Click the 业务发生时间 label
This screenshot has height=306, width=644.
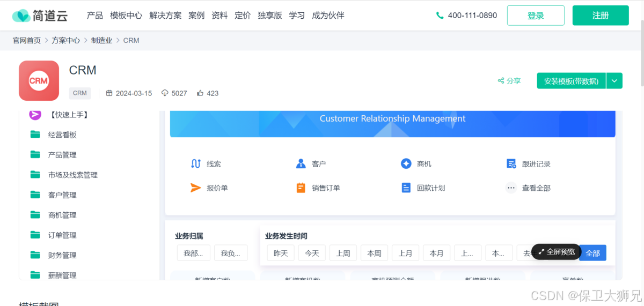pos(286,236)
